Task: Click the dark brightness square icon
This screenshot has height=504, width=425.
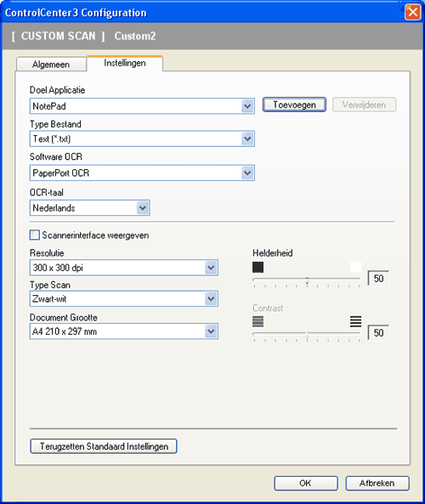Action: point(258,267)
